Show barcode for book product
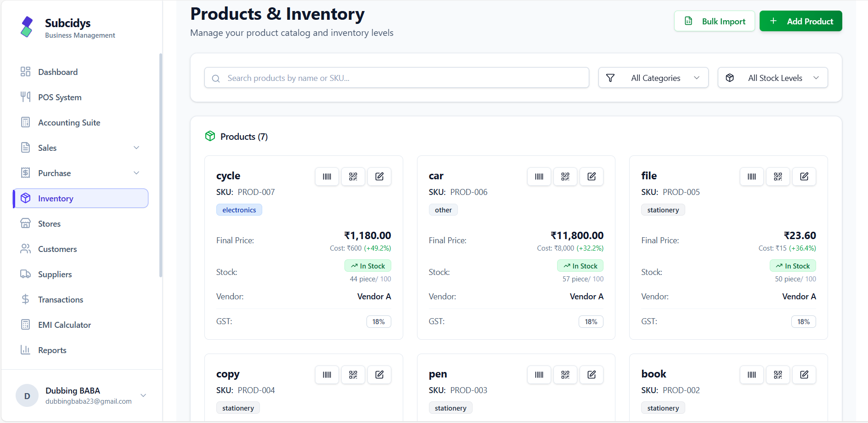Viewport: 868px width, 423px height. point(752,375)
